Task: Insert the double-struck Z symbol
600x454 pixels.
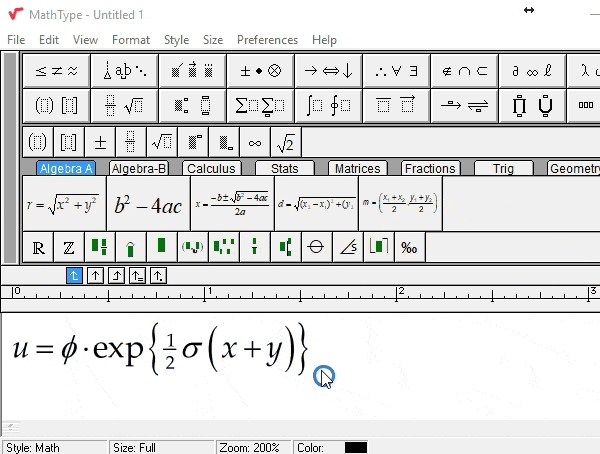Action: pos(69,247)
